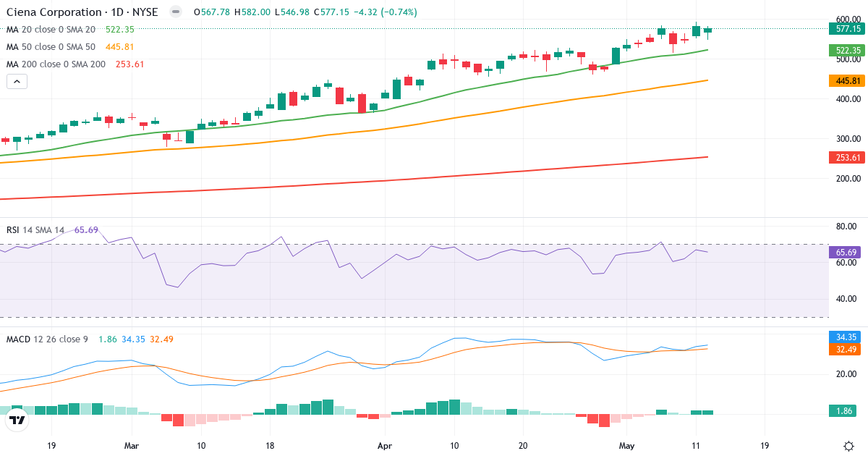Screen dimensions: 868x456
Task: Click the TradingView logo icon
Action: [17, 419]
